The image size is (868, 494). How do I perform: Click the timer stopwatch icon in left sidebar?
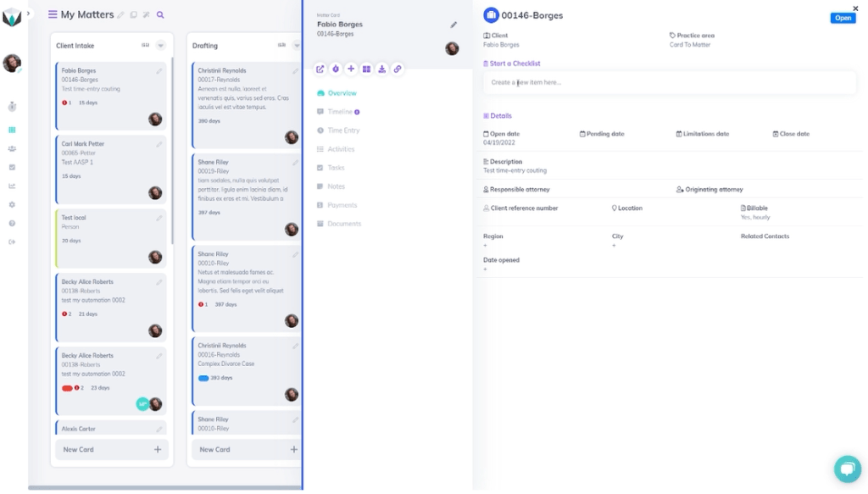pyautogui.click(x=12, y=107)
